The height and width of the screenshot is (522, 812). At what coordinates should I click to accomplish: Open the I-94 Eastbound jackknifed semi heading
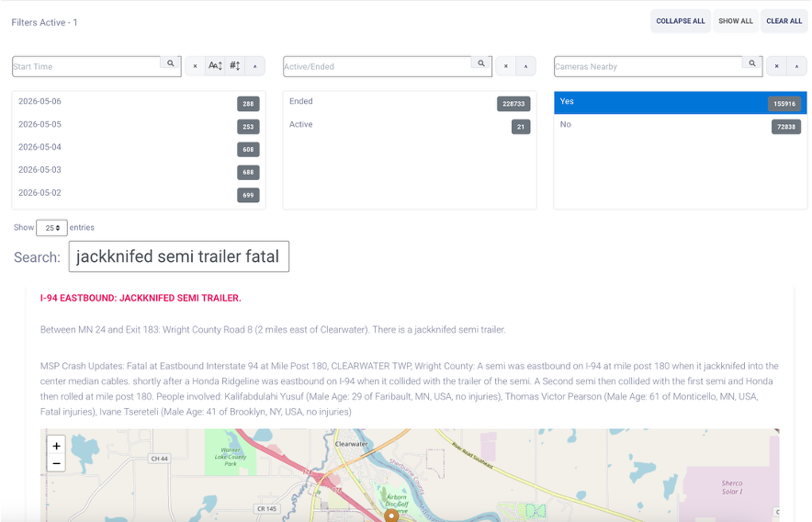(x=141, y=298)
